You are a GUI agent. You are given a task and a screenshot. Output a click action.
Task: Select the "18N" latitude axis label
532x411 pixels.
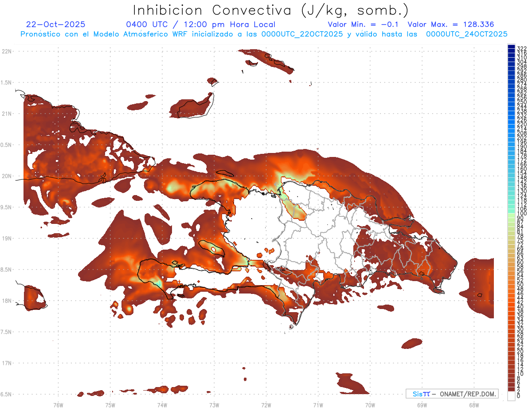[x=7, y=301]
